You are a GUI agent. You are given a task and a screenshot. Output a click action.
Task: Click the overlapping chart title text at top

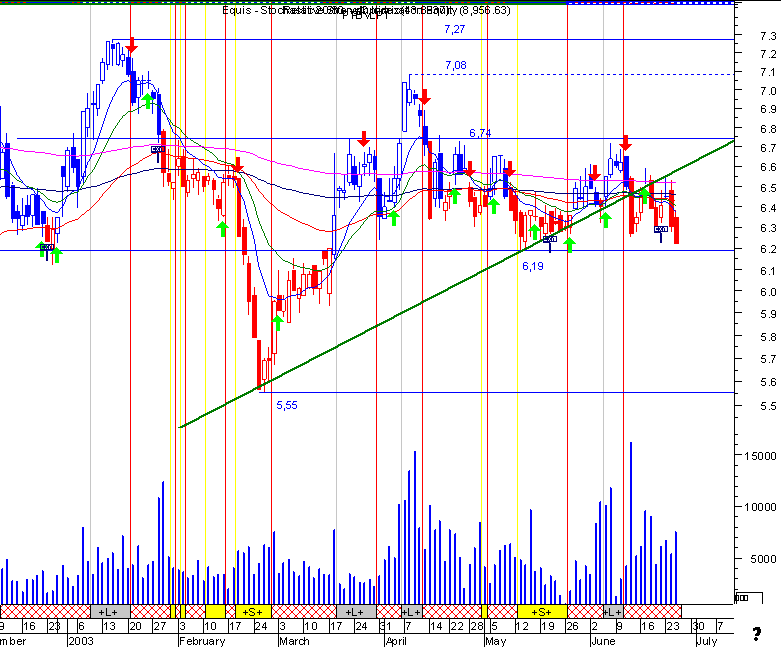tap(366, 10)
